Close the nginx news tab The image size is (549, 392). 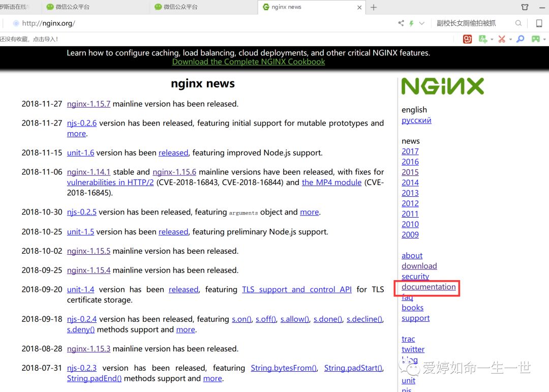[x=359, y=7]
